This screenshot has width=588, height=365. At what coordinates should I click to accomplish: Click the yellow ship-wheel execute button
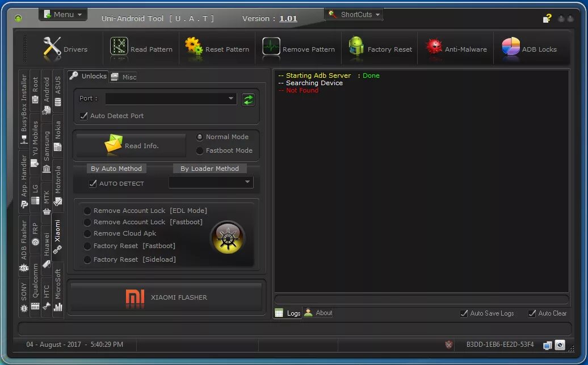point(228,237)
